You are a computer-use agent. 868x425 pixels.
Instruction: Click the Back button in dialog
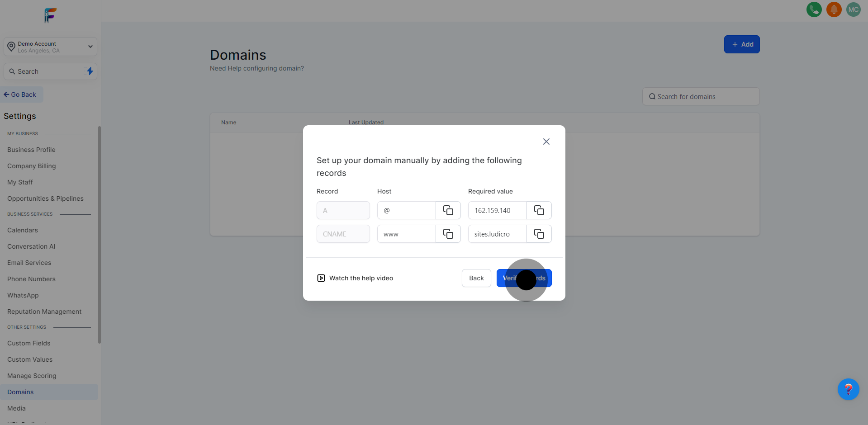[476, 278]
